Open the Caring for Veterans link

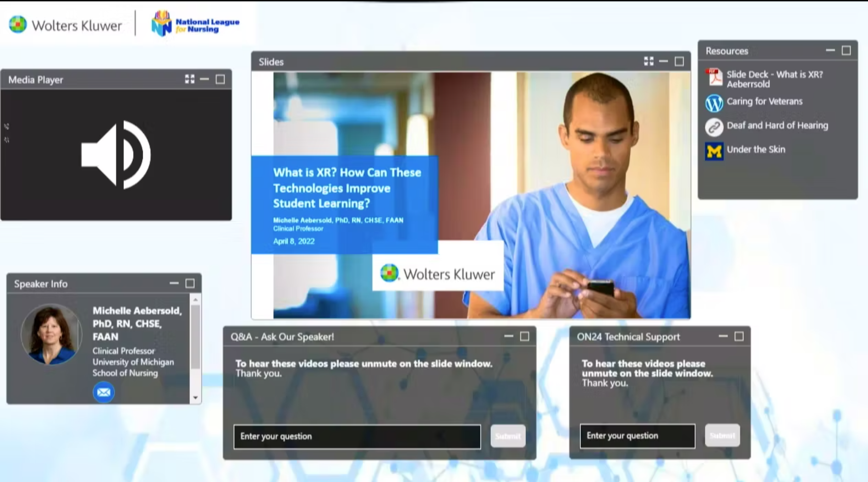(764, 101)
